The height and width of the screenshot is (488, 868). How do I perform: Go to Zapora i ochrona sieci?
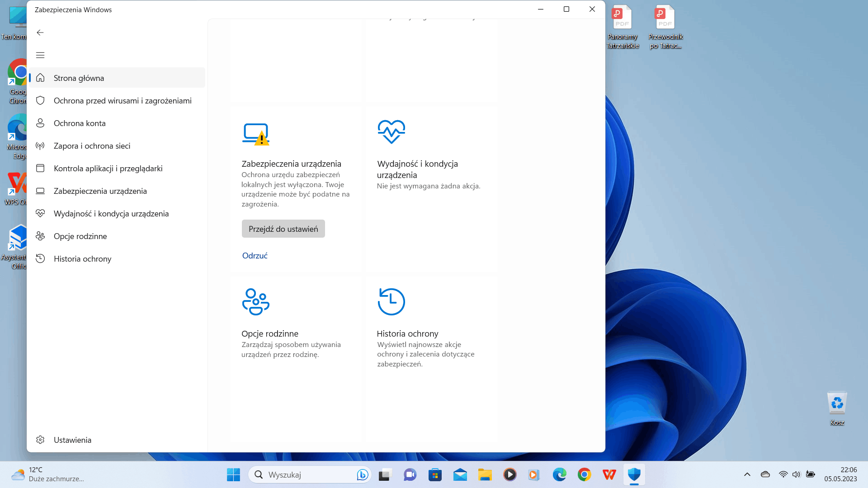pos(92,145)
